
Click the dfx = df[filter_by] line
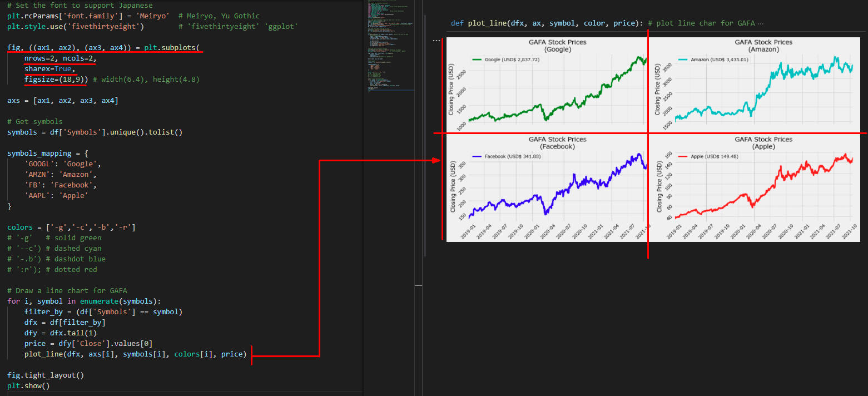coord(65,322)
